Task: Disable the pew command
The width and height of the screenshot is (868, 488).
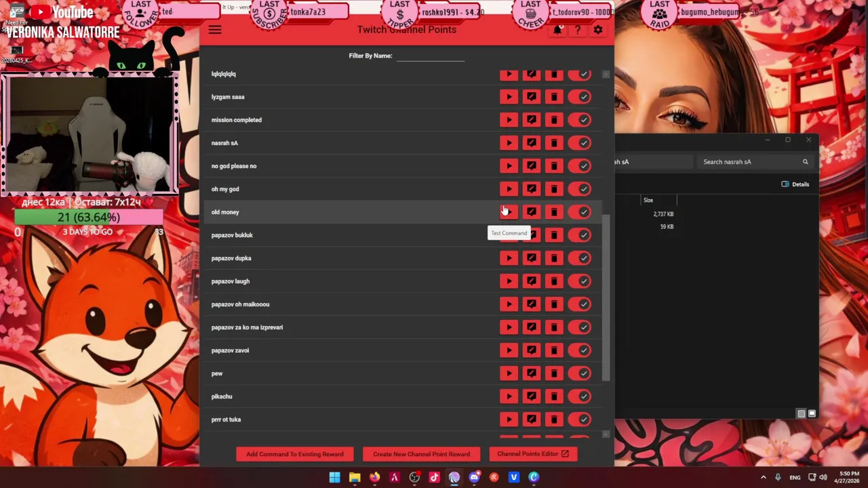Action: click(580, 373)
